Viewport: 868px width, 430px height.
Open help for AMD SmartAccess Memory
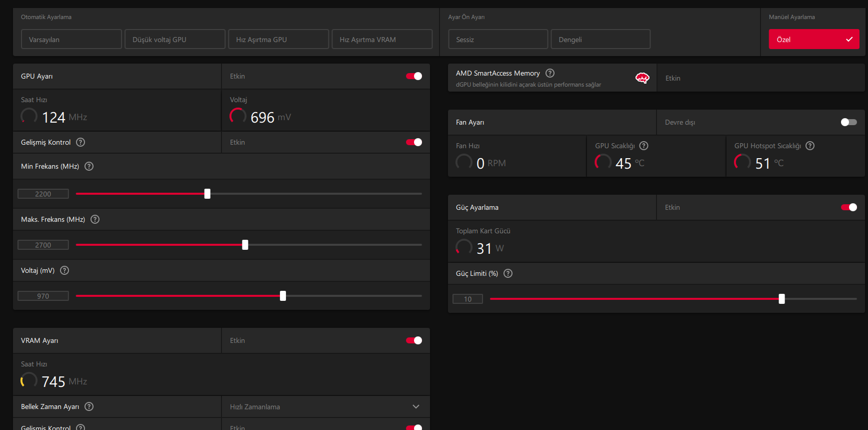tap(550, 73)
